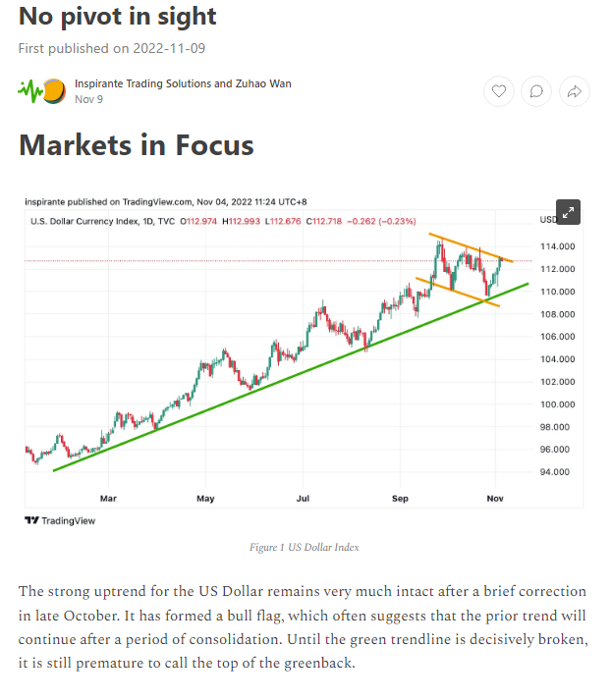The image size is (612, 700).
Task: Click the share arrow icon
Action: pyautogui.click(x=574, y=91)
